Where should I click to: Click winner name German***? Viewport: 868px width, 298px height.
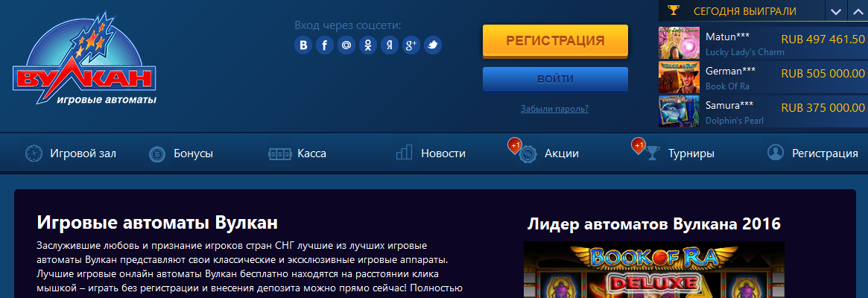[731, 71]
